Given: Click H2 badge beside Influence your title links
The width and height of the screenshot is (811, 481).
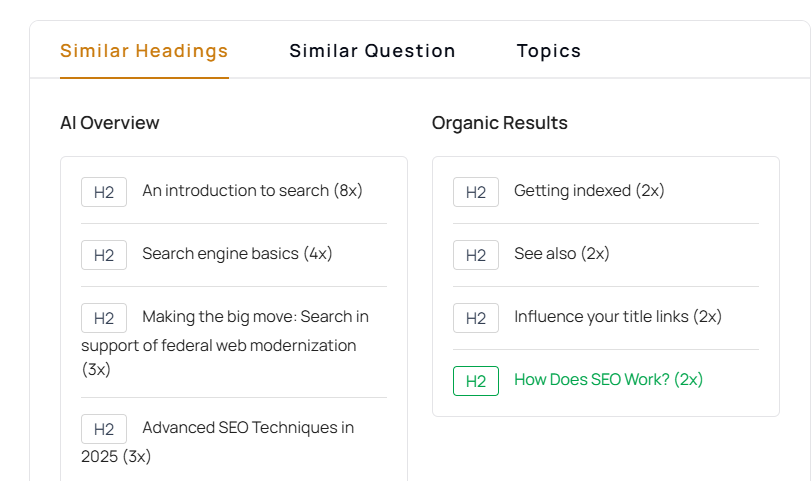Looking at the screenshot, I should 476,318.
